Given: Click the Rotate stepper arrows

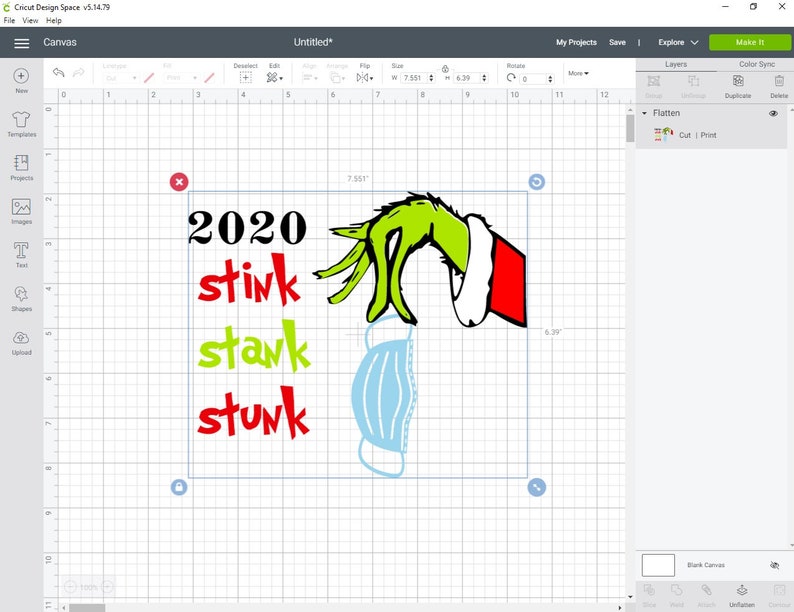Looking at the screenshot, I should (550, 79).
